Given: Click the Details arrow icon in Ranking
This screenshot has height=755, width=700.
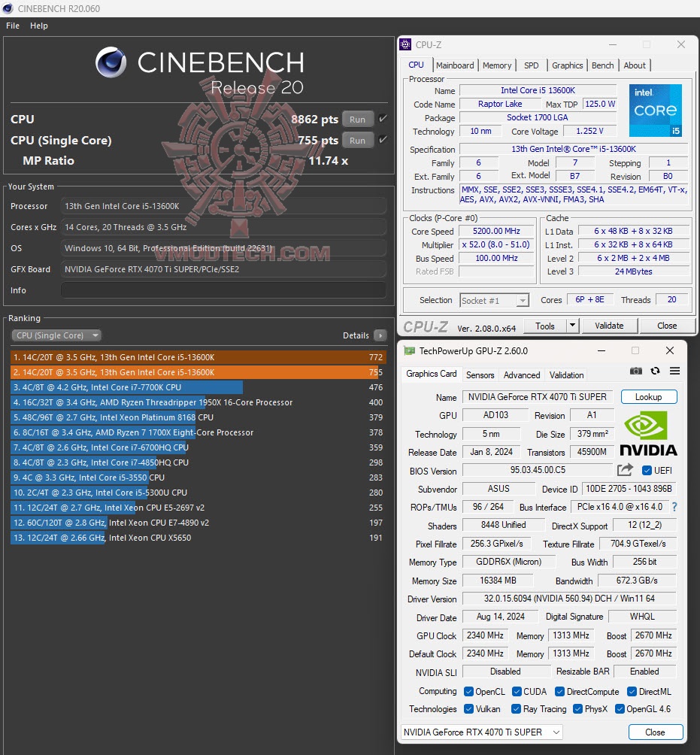Looking at the screenshot, I should 380,335.
